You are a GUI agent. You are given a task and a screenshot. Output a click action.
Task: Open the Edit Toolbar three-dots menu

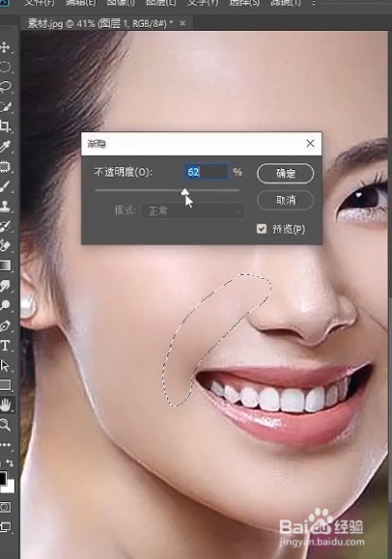coord(5,444)
